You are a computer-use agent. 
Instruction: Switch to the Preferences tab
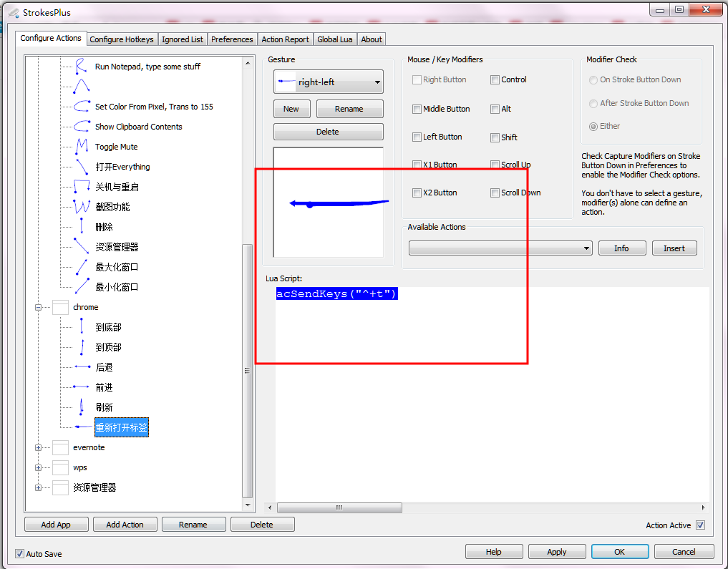[x=232, y=39]
